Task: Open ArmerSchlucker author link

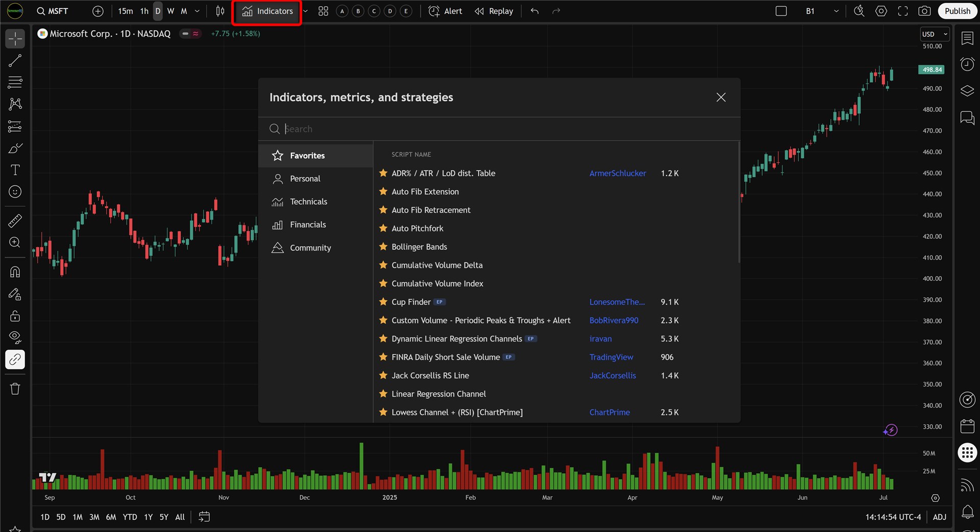Action: (x=618, y=173)
